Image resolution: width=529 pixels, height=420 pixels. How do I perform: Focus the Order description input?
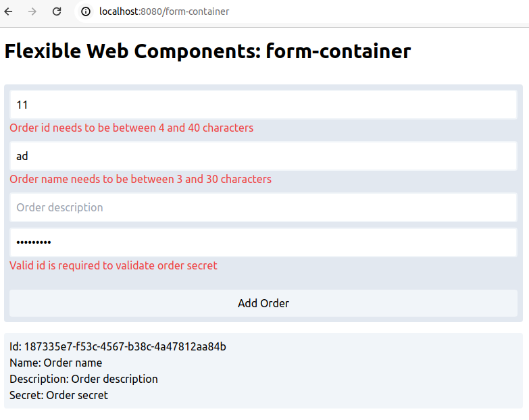[x=263, y=207]
